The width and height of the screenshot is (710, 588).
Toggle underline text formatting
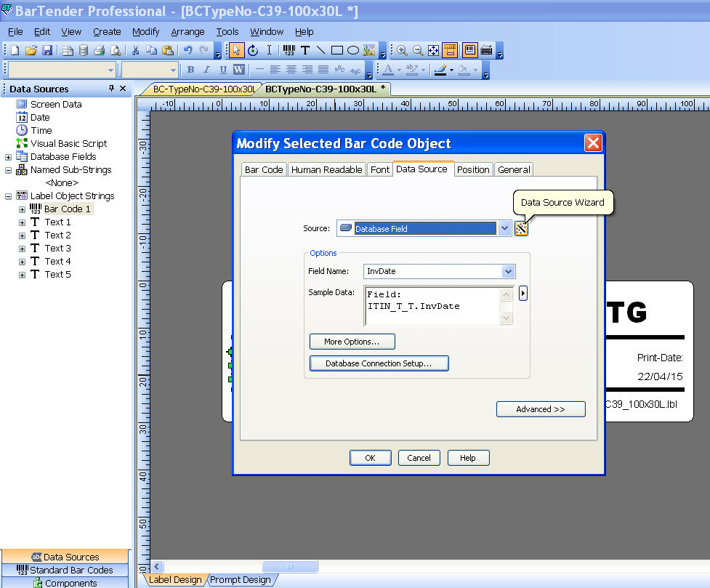[x=223, y=70]
